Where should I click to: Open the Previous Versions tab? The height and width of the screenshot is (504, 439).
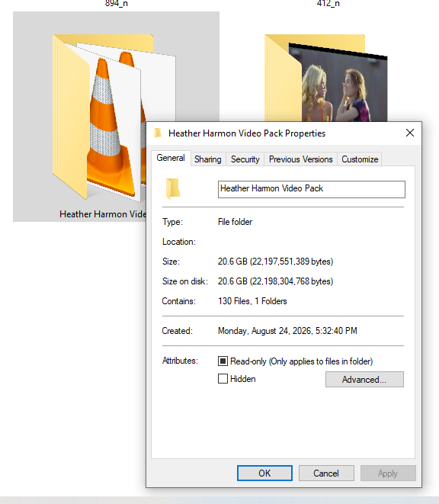tap(300, 159)
